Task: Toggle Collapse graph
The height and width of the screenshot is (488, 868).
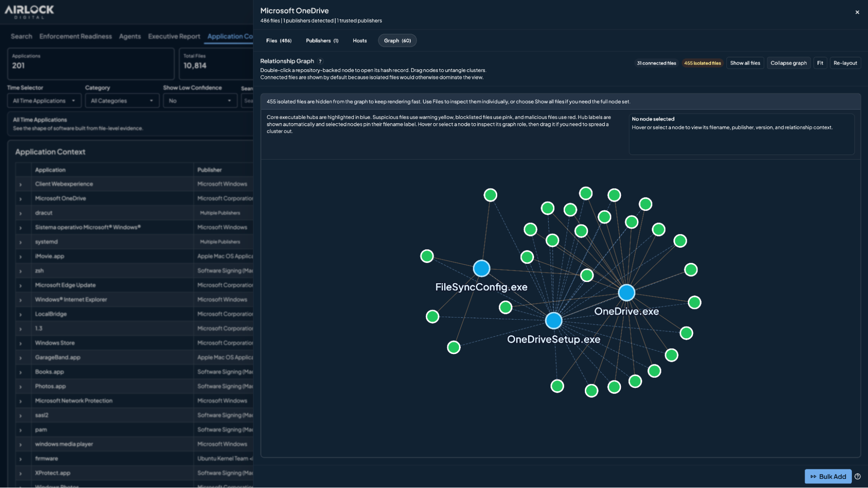Action: pyautogui.click(x=789, y=63)
